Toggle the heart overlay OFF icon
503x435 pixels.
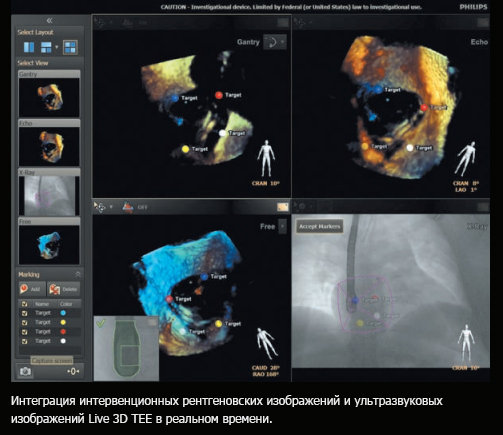[128, 207]
